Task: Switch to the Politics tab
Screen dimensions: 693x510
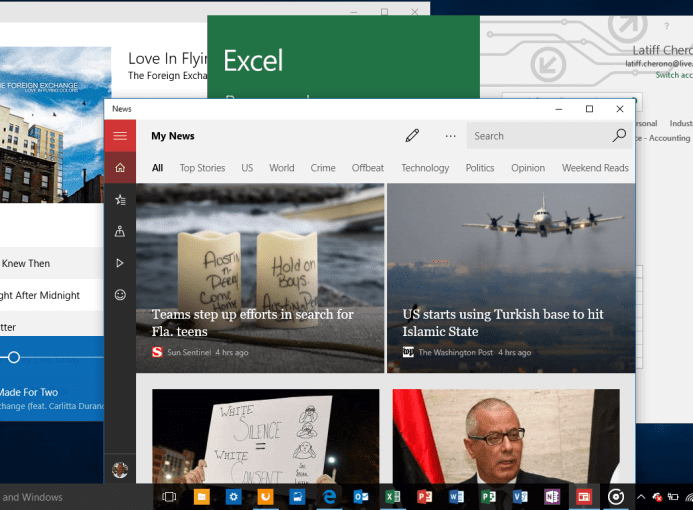Action: pyautogui.click(x=480, y=168)
